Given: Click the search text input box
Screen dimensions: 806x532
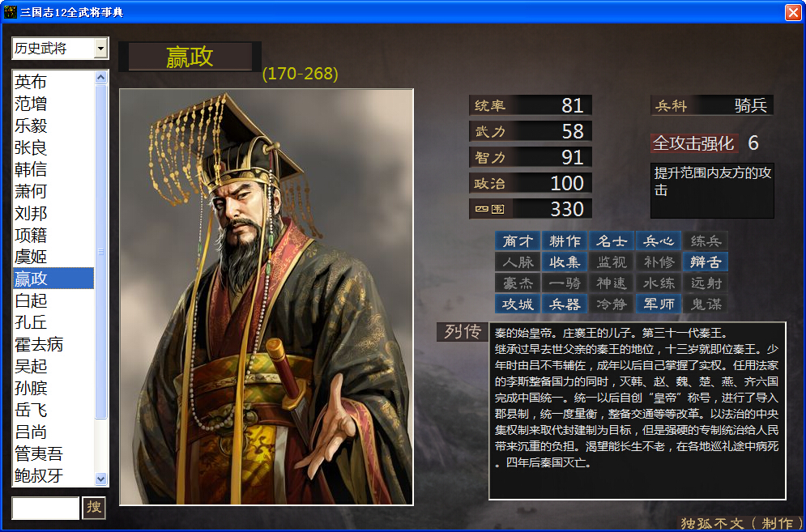Looking at the screenshot, I should click(45, 508).
